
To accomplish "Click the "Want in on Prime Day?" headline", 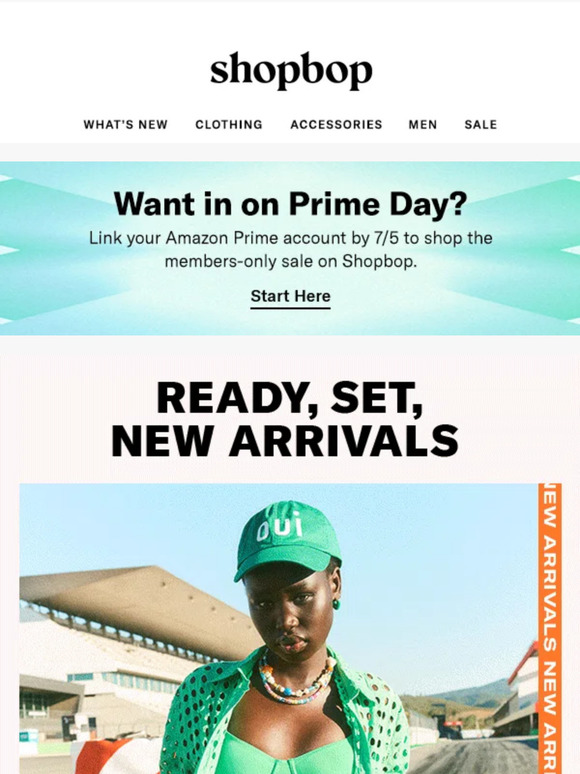I will click(290, 203).
